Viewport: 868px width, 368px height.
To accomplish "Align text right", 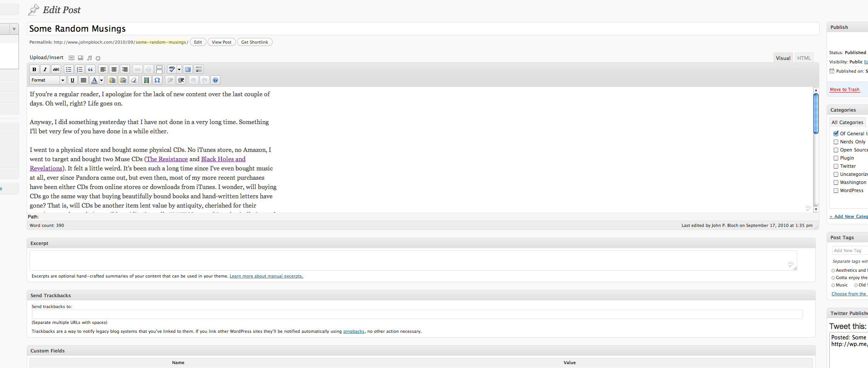I will [x=124, y=69].
